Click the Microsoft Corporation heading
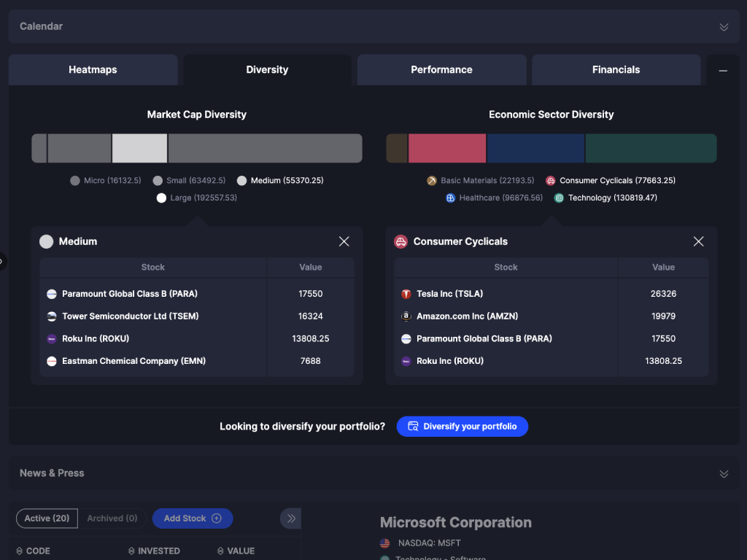Image resolution: width=747 pixels, height=560 pixels. [456, 522]
